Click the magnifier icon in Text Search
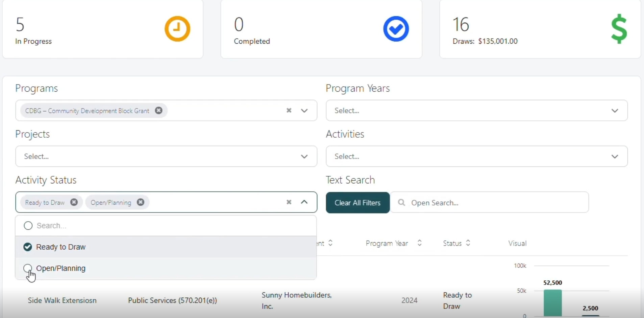The image size is (644, 318). pyautogui.click(x=401, y=203)
